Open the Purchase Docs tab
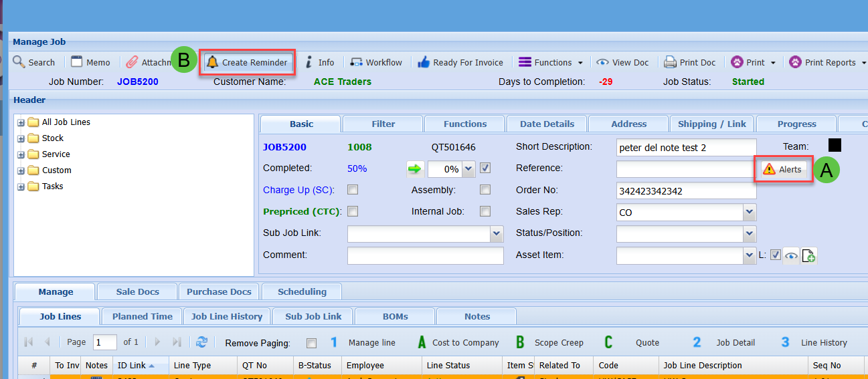The height and width of the screenshot is (379, 868). [219, 291]
